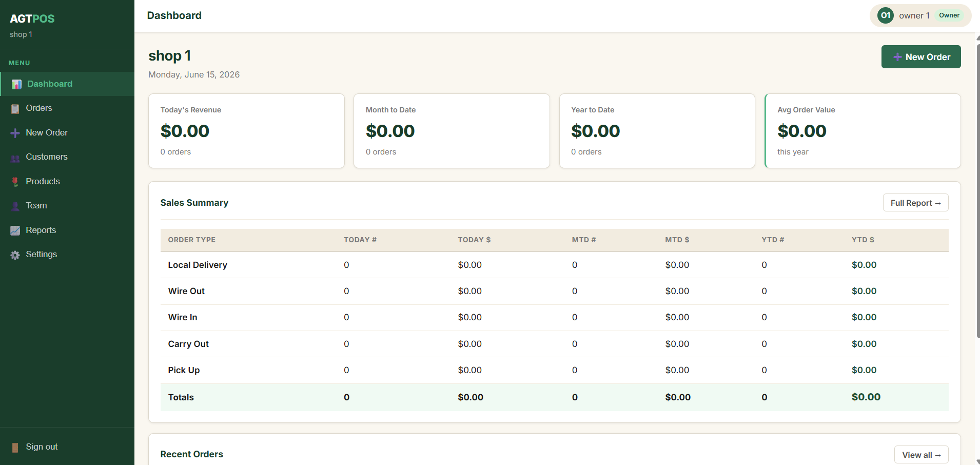Click View all recent orders
This screenshot has width=980, height=465.
tap(922, 455)
